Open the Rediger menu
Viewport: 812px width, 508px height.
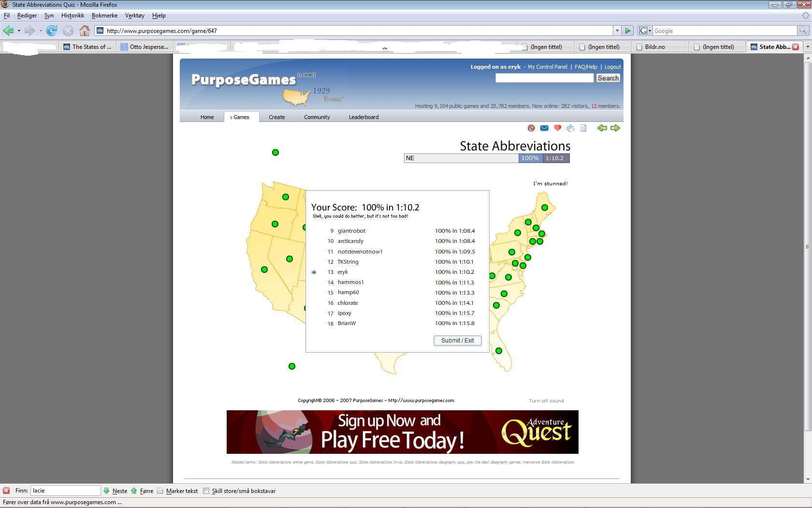pyautogui.click(x=27, y=15)
